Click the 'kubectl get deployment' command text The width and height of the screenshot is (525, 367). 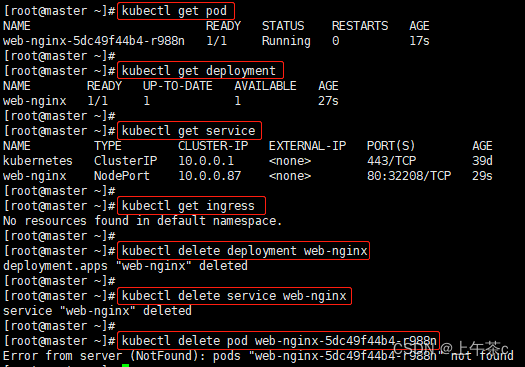click(199, 71)
